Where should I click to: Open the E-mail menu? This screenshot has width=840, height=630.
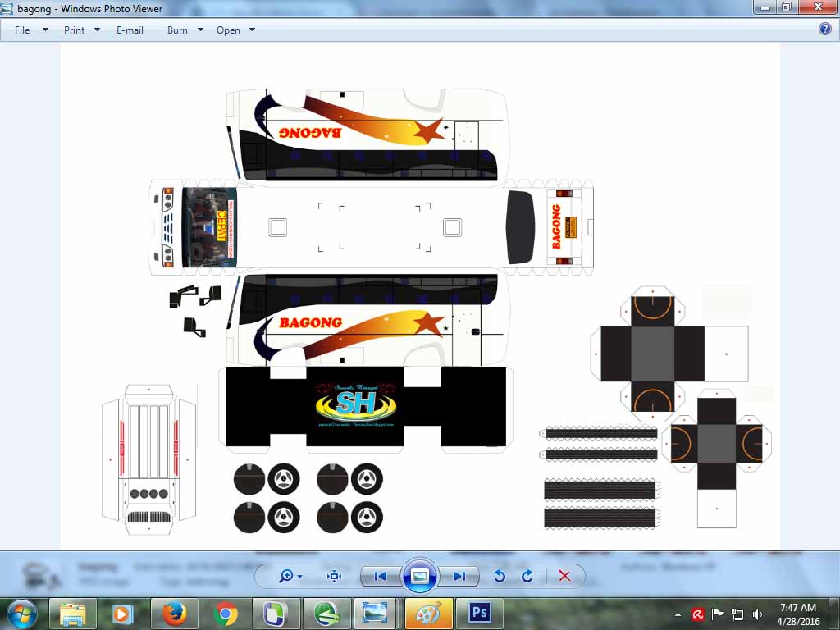pyautogui.click(x=129, y=30)
